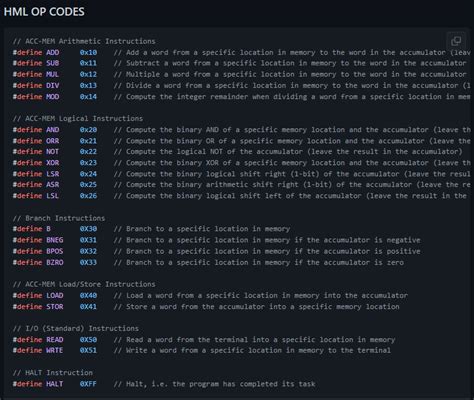Select the B define name
This screenshot has height=400, width=474.
(x=48, y=229)
